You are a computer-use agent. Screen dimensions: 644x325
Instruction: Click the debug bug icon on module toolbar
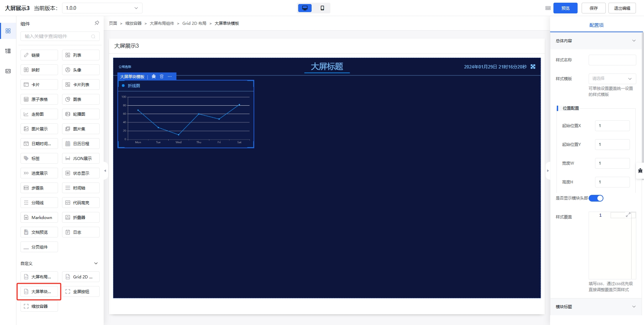(x=154, y=76)
